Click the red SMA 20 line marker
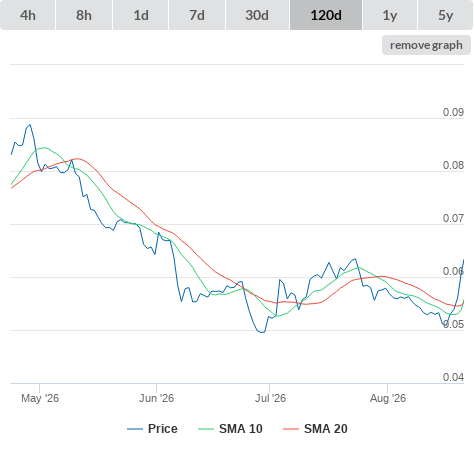 click(x=291, y=429)
